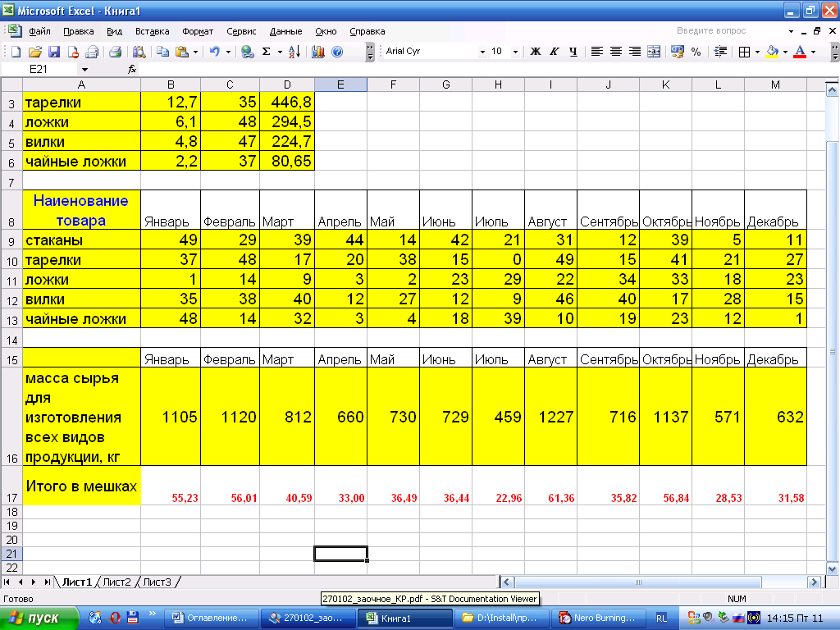Click the AutoSum sigma icon

[x=266, y=52]
